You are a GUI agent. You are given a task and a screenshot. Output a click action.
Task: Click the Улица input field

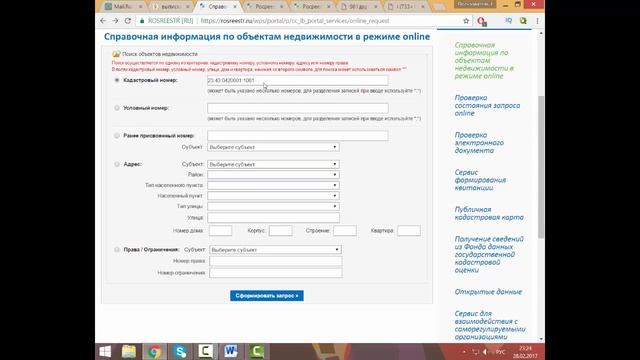click(x=273, y=218)
